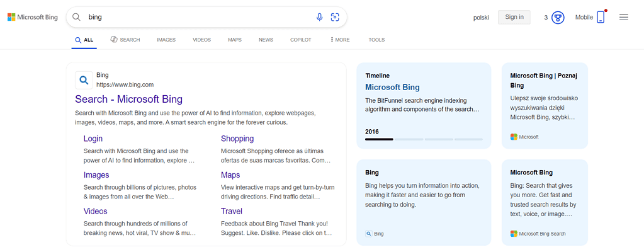Click the Mobile phone icon
644x252 pixels.
point(600,17)
